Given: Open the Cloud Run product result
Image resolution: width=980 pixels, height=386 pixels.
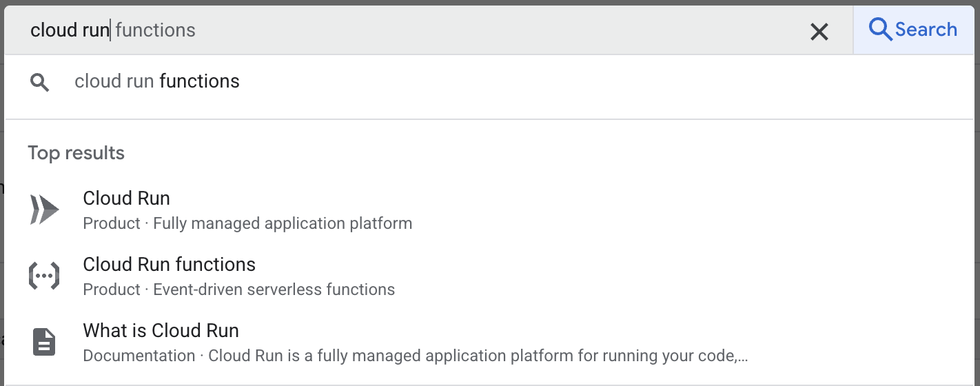Looking at the screenshot, I should 489,210.
